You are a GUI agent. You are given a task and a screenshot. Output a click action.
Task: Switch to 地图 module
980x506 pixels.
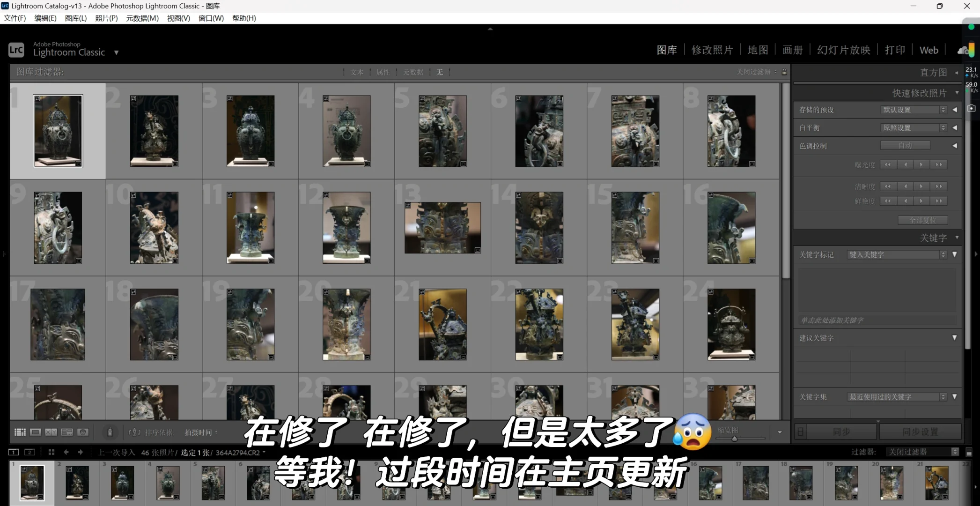point(758,50)
